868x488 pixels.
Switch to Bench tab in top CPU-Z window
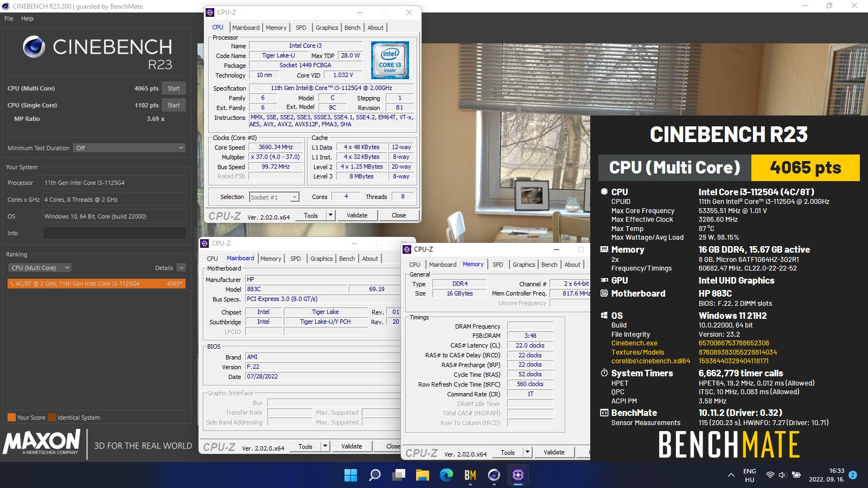[x=353, y=28]
